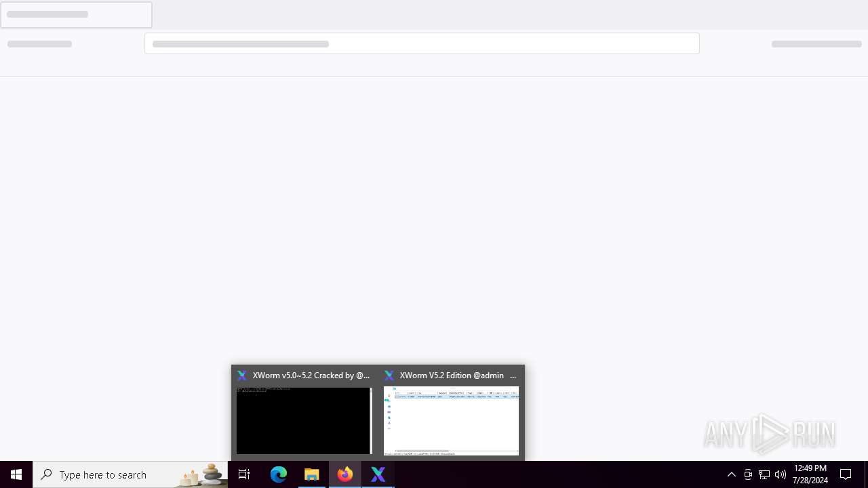Image resolution: width=868 pixels, height=488 pixels.
Task: Open Task View from the taskbar
Action: pos(244,474)
